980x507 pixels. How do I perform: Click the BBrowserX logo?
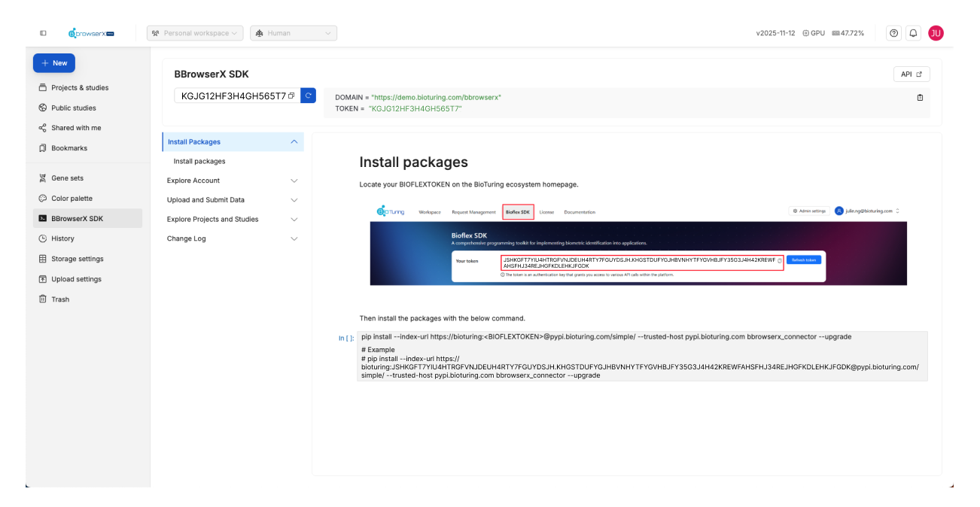tap(91, 33)
